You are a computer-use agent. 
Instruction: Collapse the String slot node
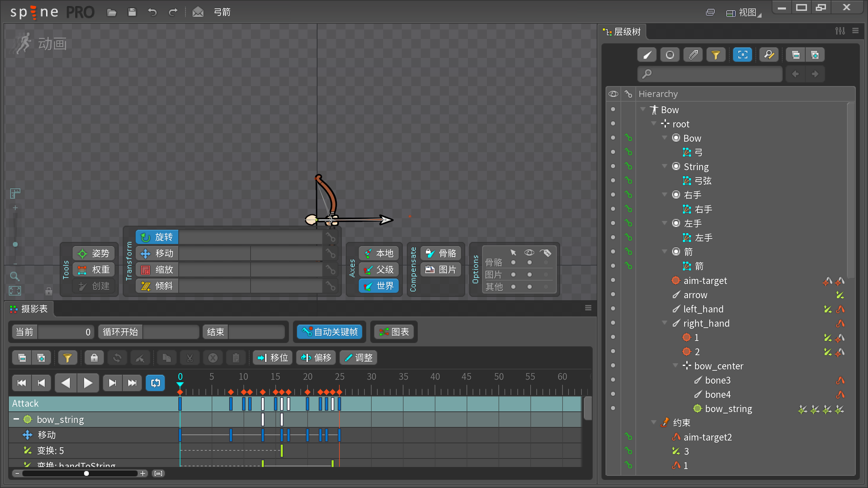click(665, 166)
